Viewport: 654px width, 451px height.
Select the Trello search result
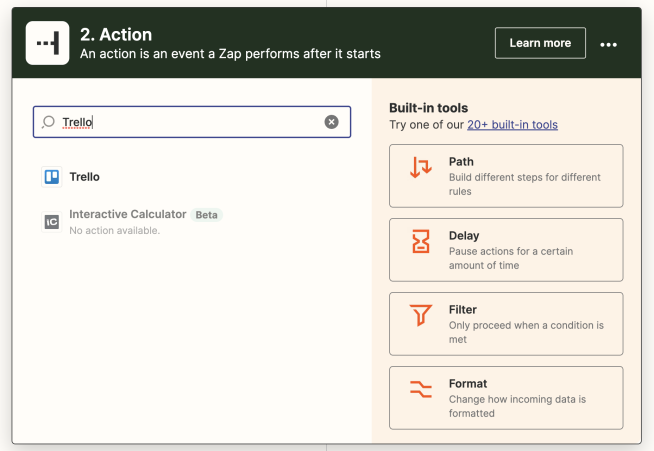84,177
